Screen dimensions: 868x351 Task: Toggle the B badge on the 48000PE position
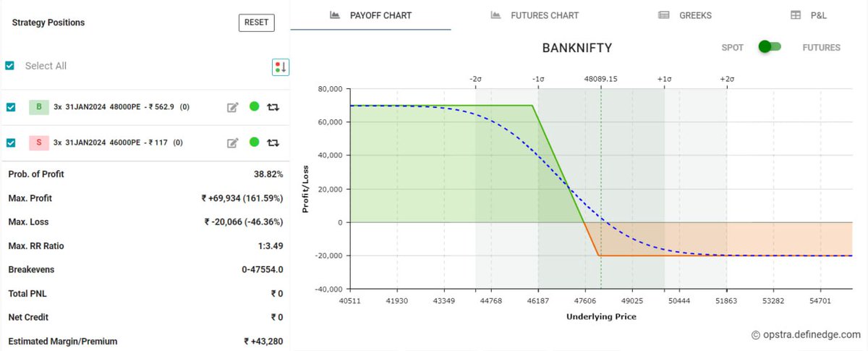tap(38, 107)
